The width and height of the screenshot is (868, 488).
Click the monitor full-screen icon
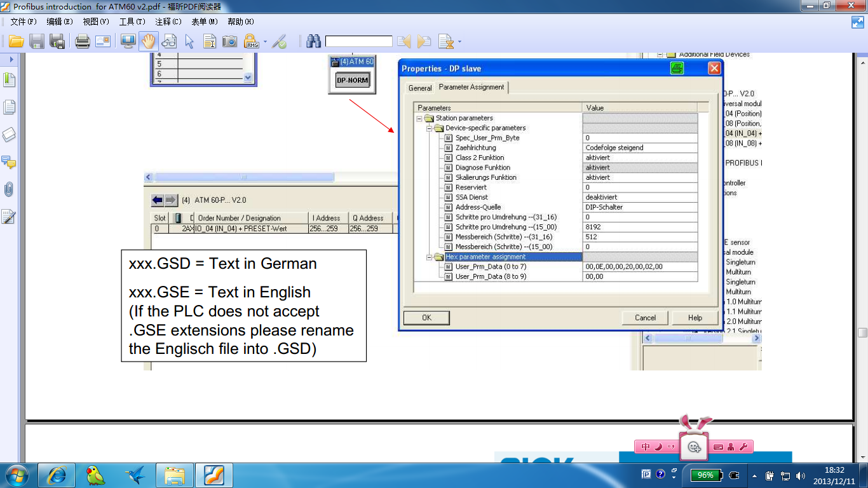point(128,42)
